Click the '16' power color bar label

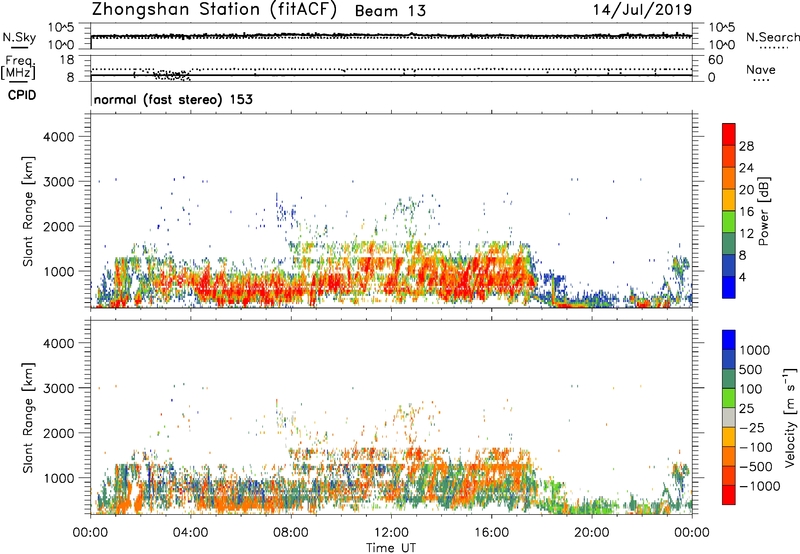[746, 212]
